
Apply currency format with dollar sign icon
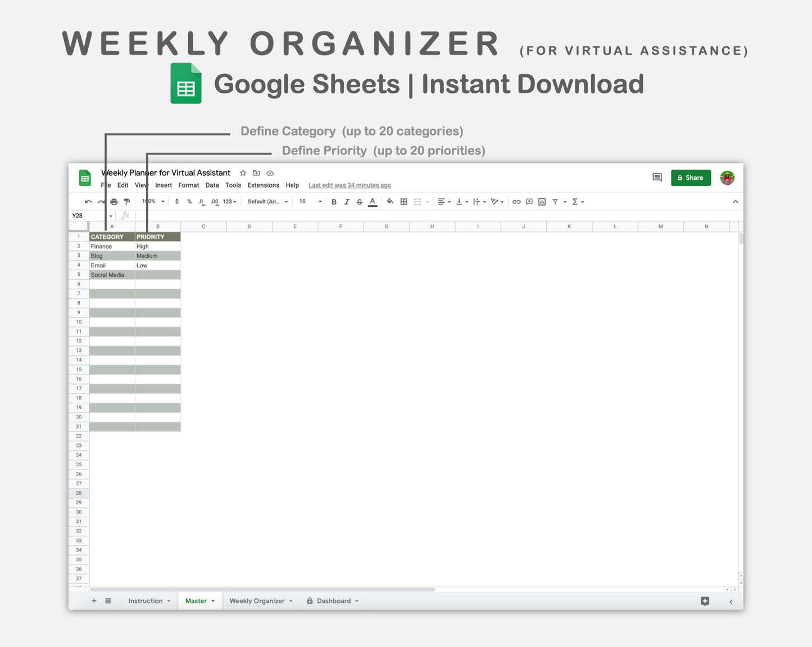[x=176, y=201]
